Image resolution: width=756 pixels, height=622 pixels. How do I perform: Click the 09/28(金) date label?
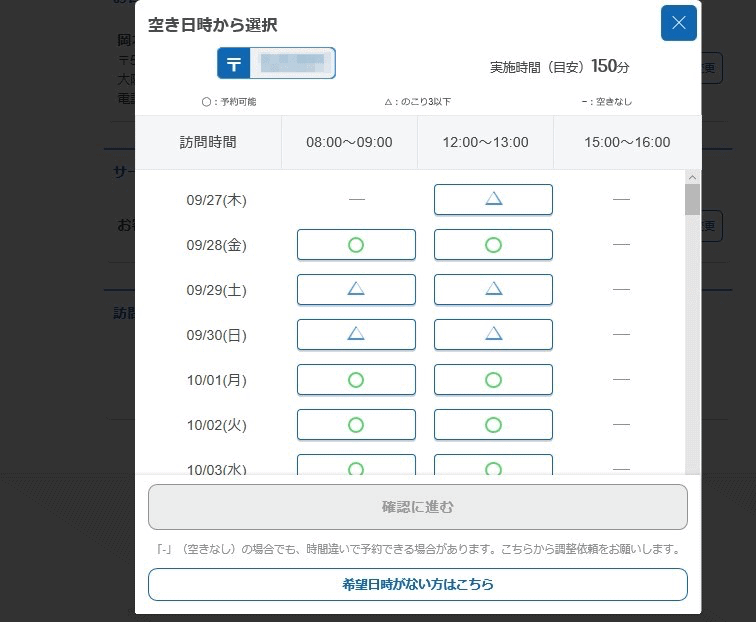pyautogui.click(x=216, y=245)
